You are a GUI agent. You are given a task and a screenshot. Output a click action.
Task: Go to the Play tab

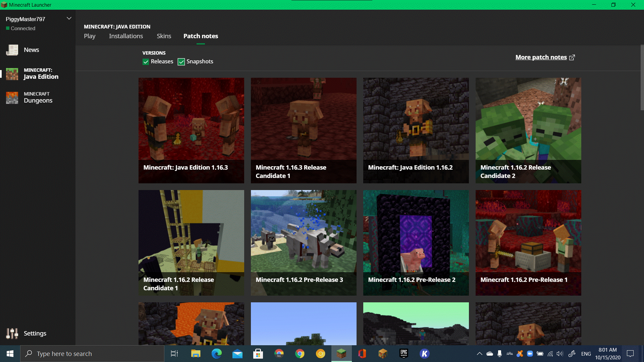click(90, 36)
